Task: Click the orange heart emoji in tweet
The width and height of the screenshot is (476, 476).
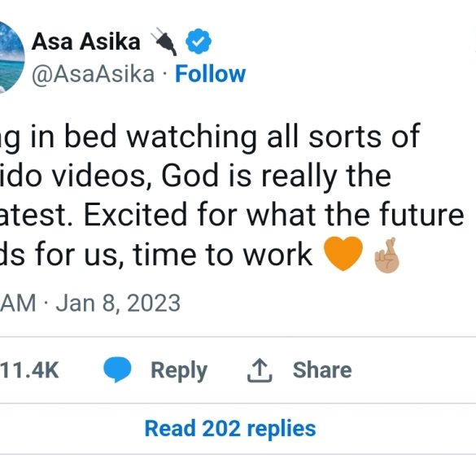Action: (x=343, y=253)
